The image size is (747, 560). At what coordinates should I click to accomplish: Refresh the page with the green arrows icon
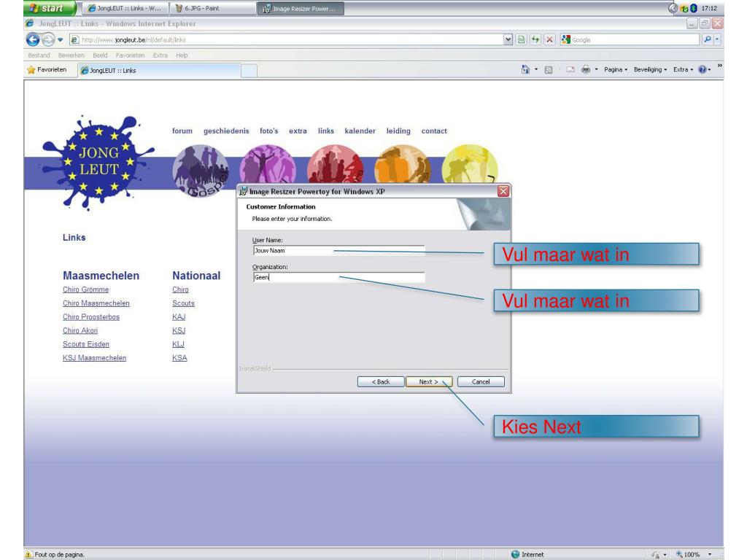(x=535, y=39)
